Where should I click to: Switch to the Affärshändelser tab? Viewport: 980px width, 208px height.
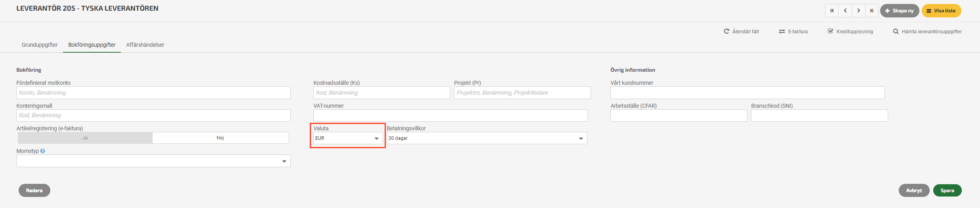pos(145,45)
